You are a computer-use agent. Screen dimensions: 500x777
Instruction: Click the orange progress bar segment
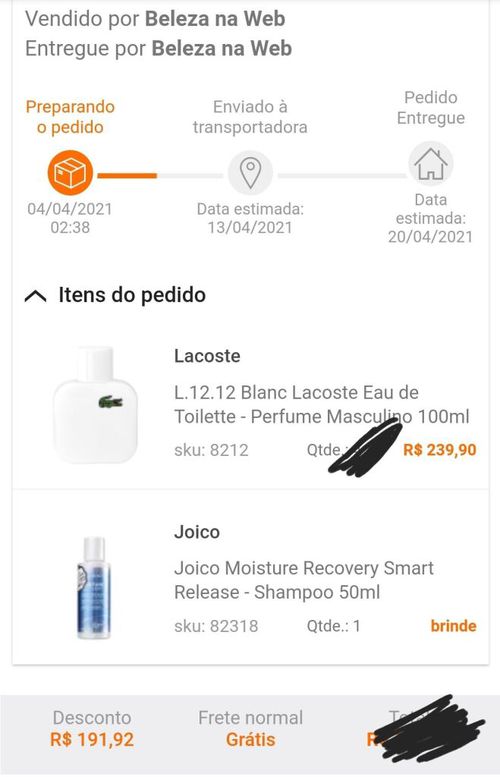(x=127, y=175)
